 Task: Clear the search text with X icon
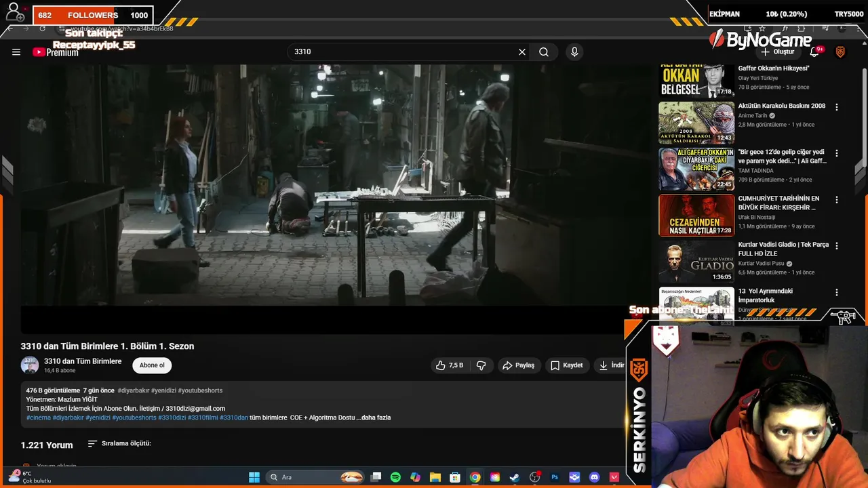coord(522,52)
